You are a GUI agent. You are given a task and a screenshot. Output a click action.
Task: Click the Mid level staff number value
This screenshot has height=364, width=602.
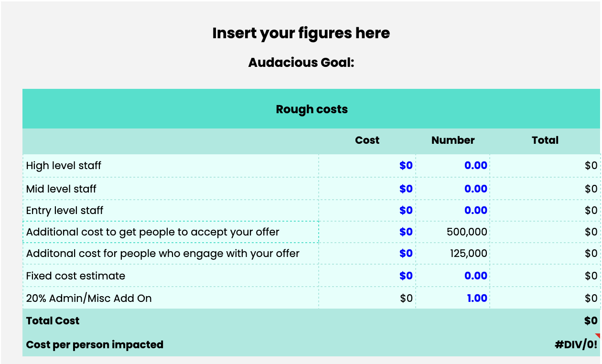point(476,189)
